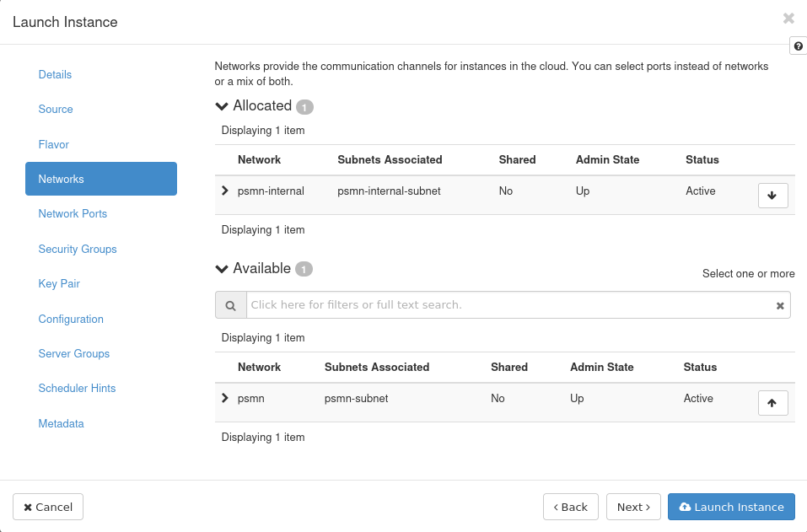Expand psmn-internal network row details
Viewport: 807px width, 532px height.
click(x=225, y=191)
